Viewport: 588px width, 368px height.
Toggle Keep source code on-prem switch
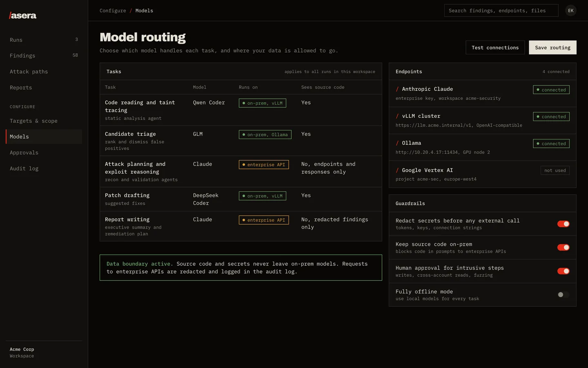click(563, 247)
